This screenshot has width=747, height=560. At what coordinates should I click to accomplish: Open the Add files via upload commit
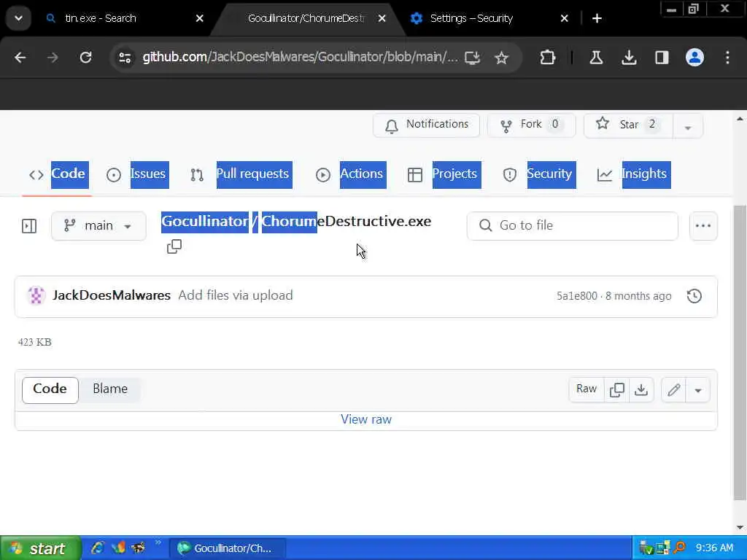pos(236,295)
